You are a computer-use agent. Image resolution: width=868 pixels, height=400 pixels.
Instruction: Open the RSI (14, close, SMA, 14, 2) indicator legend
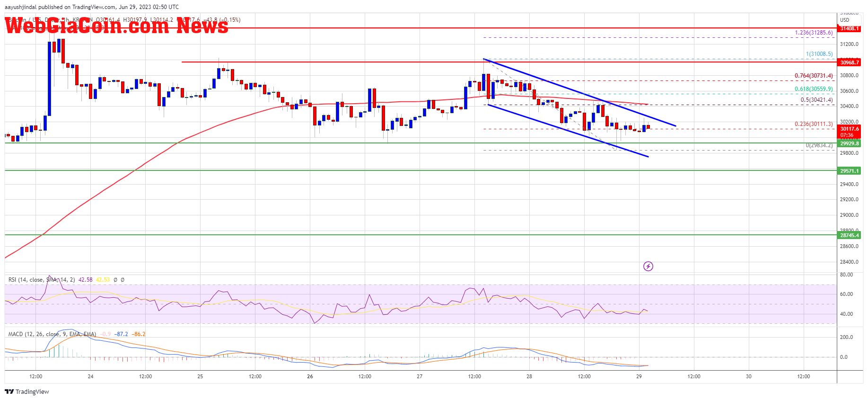click(42, 280)
